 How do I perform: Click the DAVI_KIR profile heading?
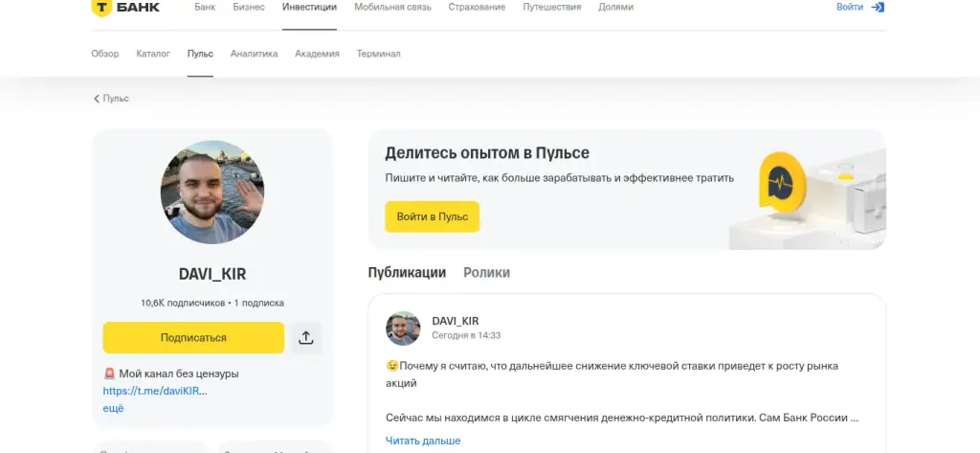[212, 274]
